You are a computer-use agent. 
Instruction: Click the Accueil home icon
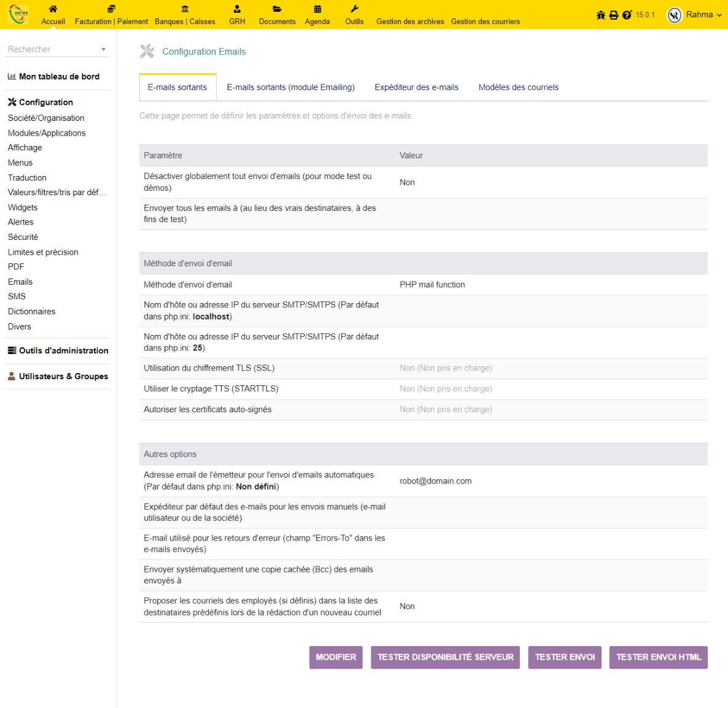(53, 9)
